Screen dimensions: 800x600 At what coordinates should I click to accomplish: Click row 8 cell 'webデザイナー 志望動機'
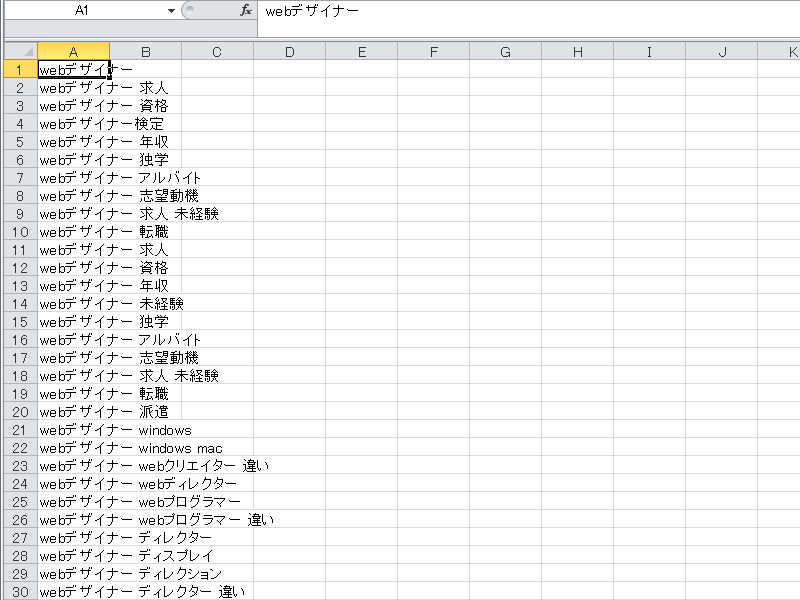73,196
